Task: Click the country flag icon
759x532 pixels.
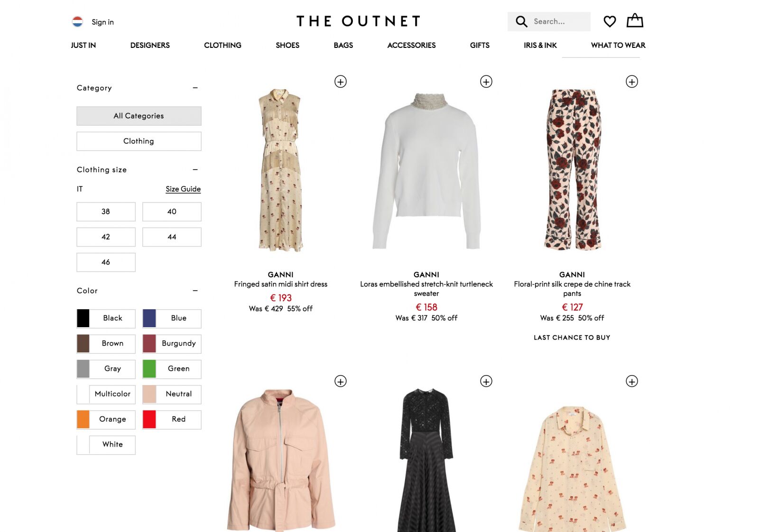Action: pyautogui.click(x=77, y=22)
